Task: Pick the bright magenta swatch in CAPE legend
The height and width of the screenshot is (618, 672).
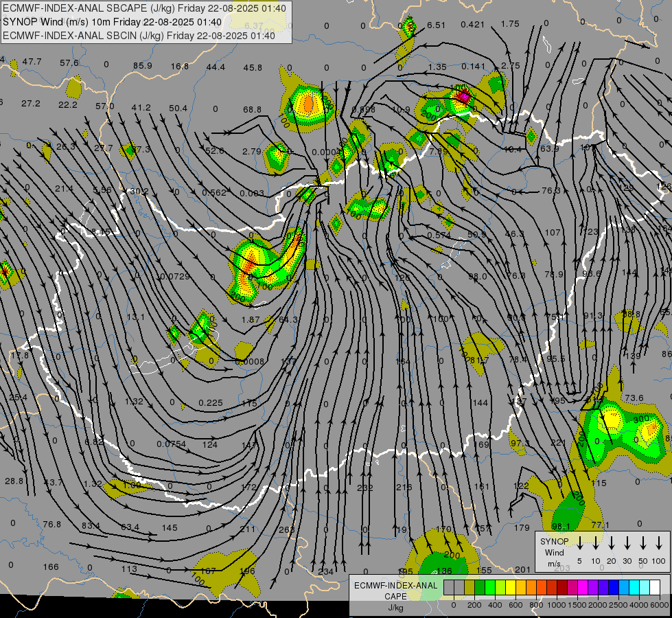Action: pyautogui.click(x=583, y=588)
